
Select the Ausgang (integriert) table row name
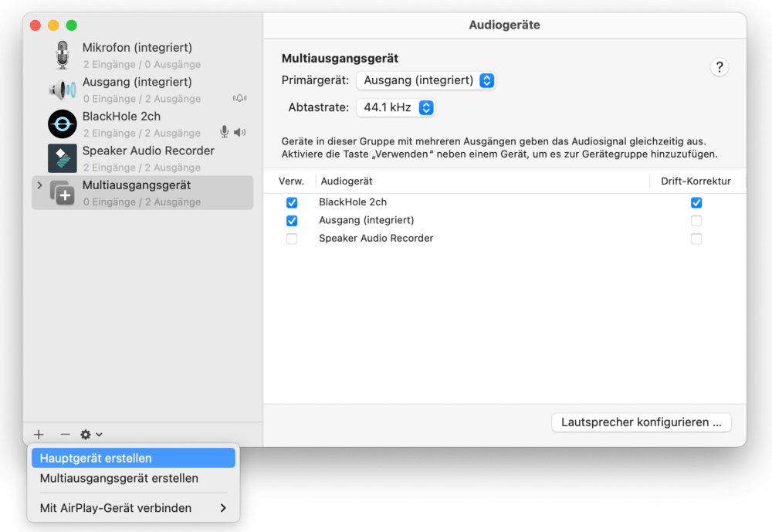(x=366, y=220)
